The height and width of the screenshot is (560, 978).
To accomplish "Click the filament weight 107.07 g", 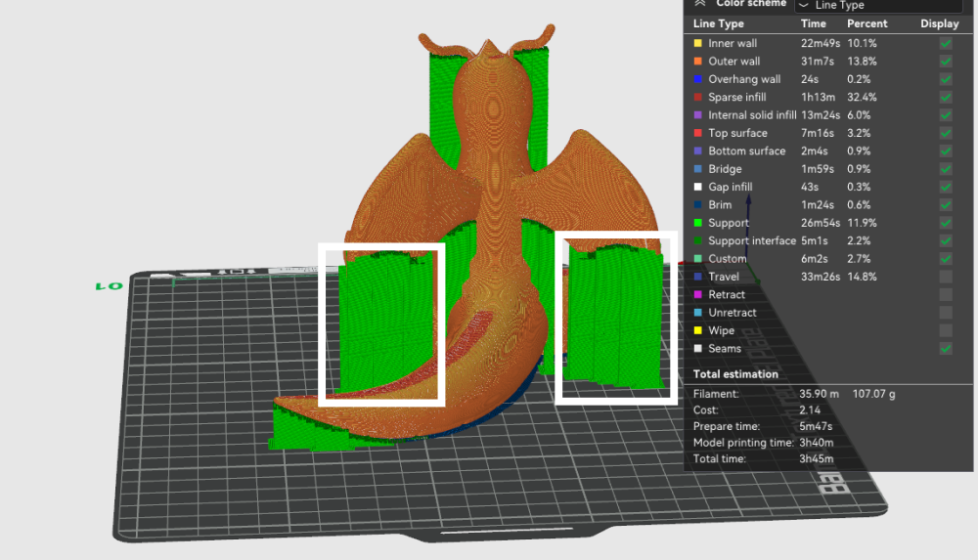I will (x=873, y=394).
